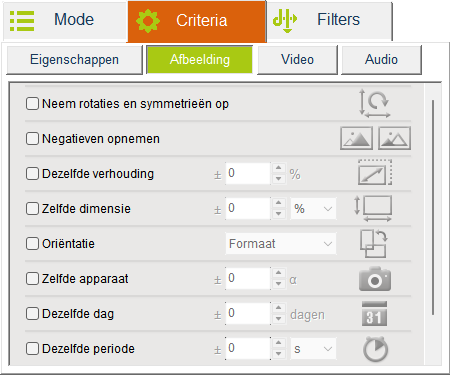This screenshot has width=450, height=375.
Task: Increase the Dezelfde dag tolerance with up arrow
Action: [279, 308]
